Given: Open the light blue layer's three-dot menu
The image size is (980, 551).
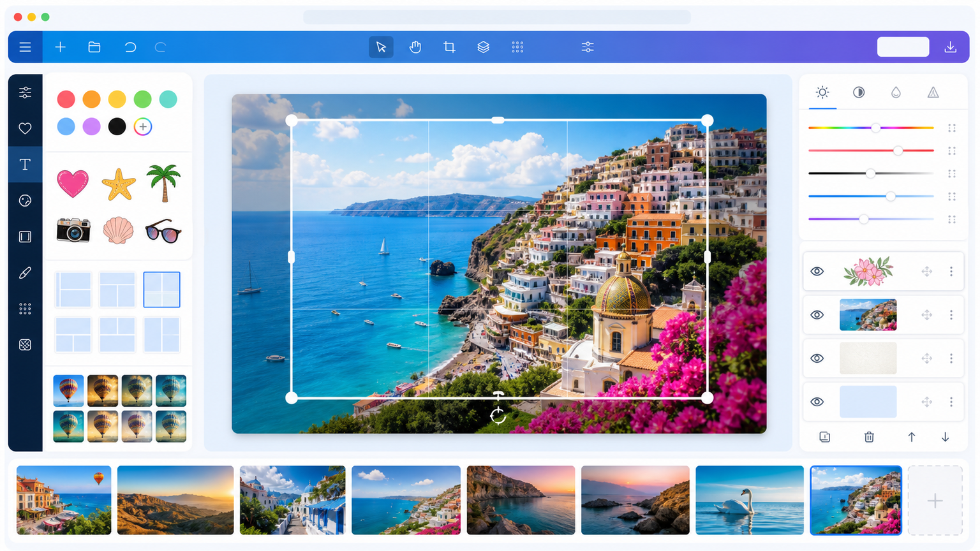Looking at the screenshot, I should click(x=951, y=402).
